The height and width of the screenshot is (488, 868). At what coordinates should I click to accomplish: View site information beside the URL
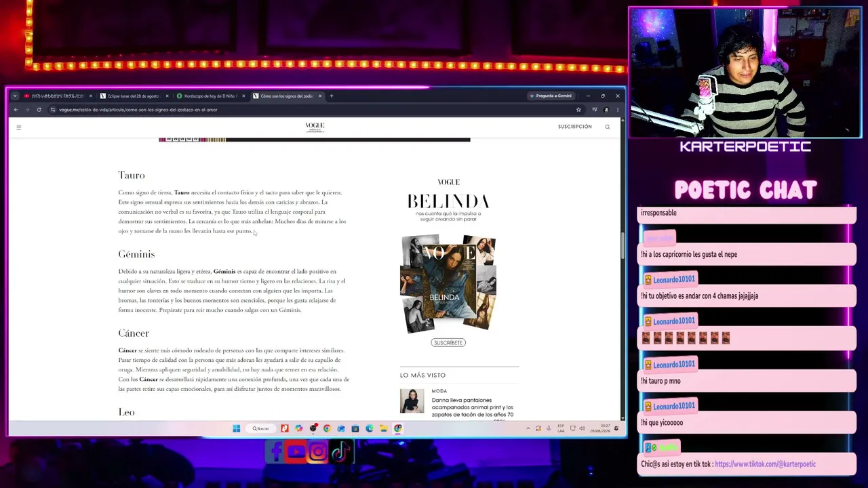[52, 110]
